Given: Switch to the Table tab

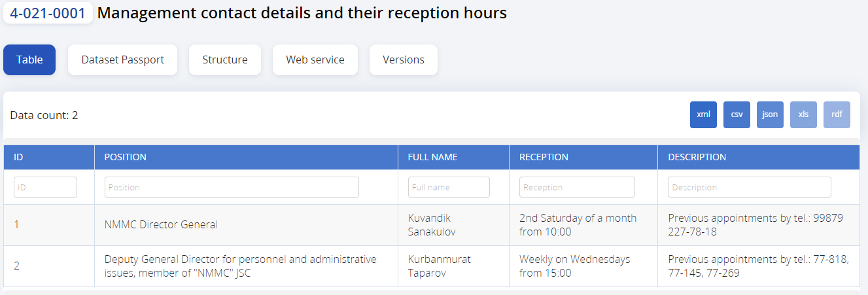Looking at the screenshot, I should [29, 60].
